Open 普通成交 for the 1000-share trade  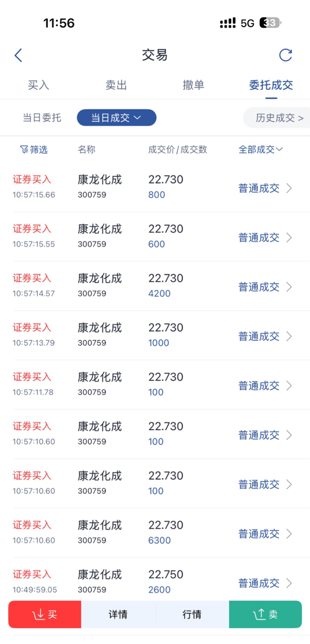tap(259, 336)
